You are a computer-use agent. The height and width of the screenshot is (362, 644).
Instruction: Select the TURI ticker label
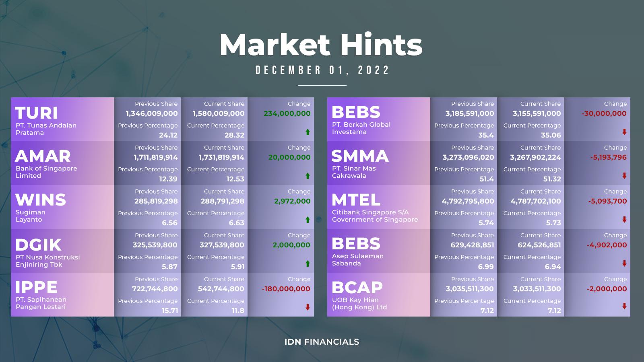point(37,113)
